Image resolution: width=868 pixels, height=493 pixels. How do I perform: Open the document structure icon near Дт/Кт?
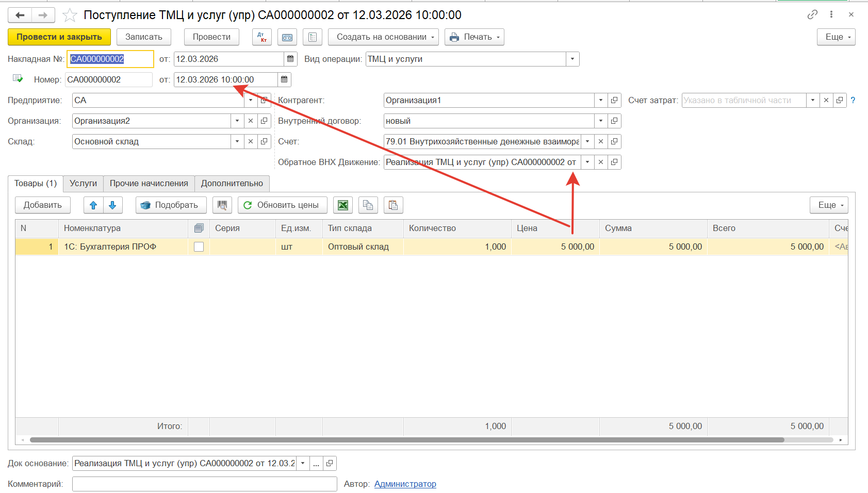[287, 37]
